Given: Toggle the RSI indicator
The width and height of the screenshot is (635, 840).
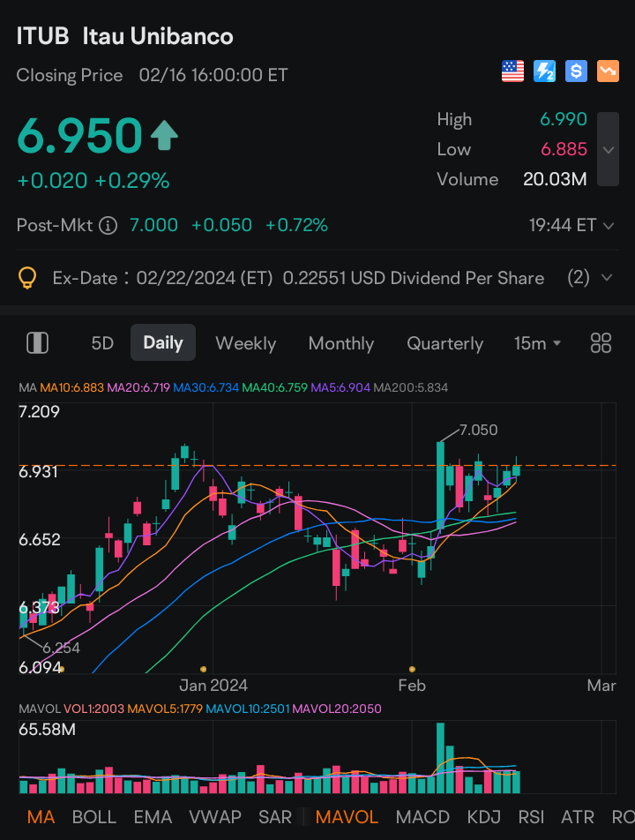Looking at the screenshot, I should 531,817.
